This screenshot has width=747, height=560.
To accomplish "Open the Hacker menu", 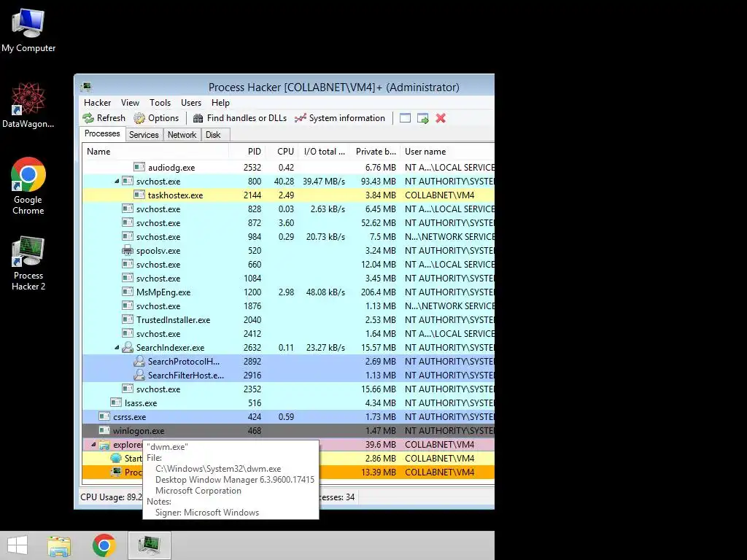I will pyautogui.click(x=97, y=103).
